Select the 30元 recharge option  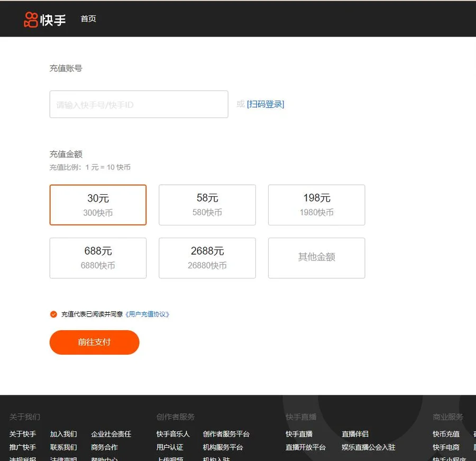pos(98,205)
